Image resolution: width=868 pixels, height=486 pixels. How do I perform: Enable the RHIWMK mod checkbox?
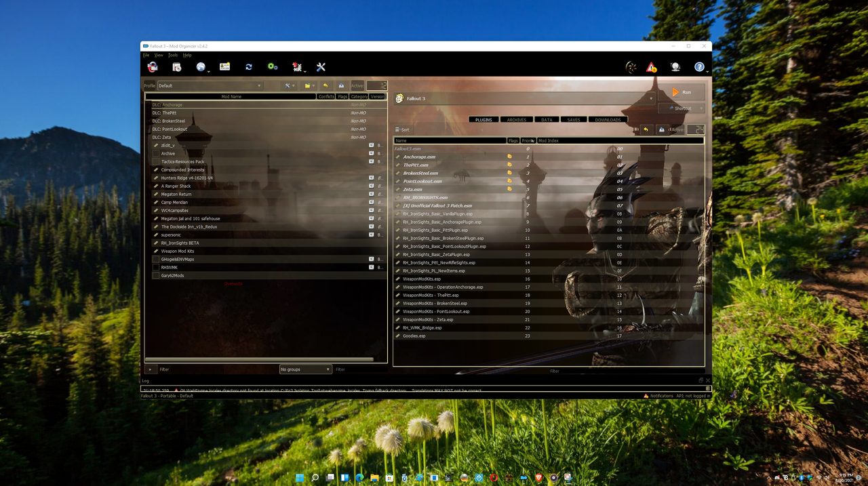[156, 267]
